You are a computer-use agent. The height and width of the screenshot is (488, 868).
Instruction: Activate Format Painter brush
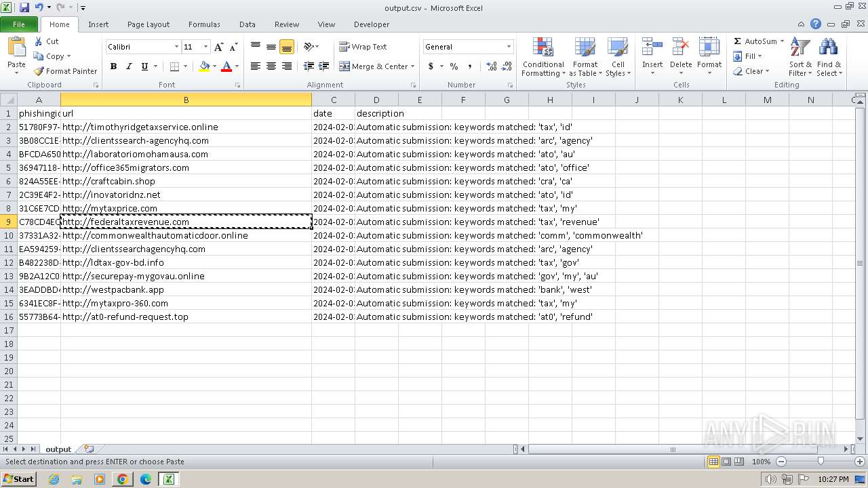pos(65,71)
